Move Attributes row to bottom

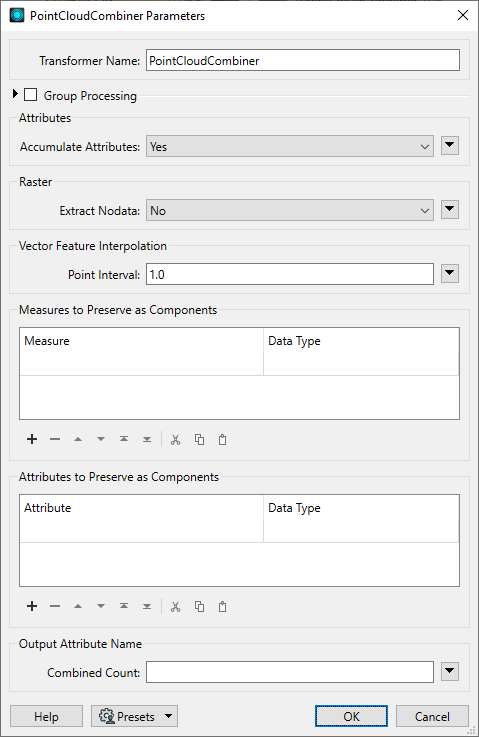147,606
